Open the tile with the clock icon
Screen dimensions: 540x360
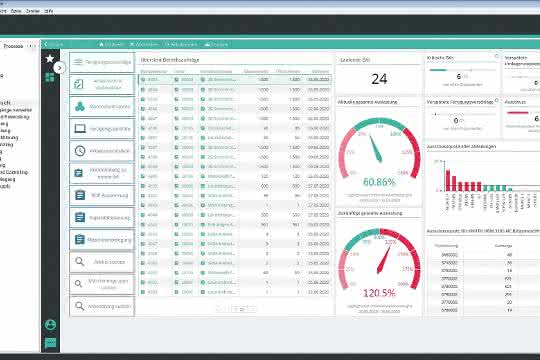pyautogui.click(x=102, y=151)
